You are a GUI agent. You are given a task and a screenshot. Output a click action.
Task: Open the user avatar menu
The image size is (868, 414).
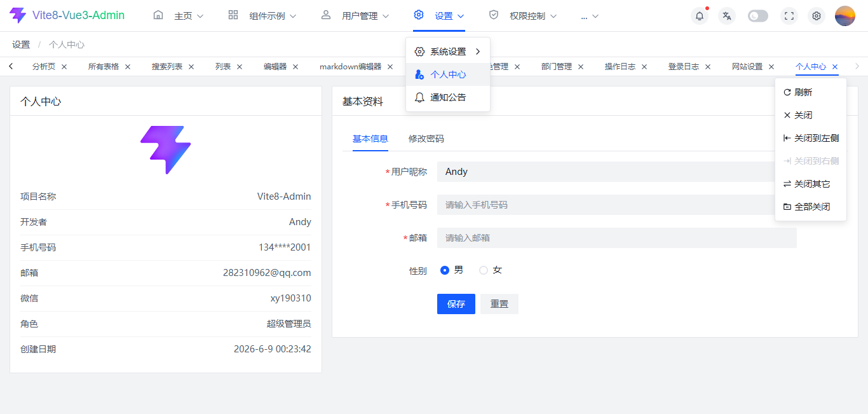(x=845, y=16)
